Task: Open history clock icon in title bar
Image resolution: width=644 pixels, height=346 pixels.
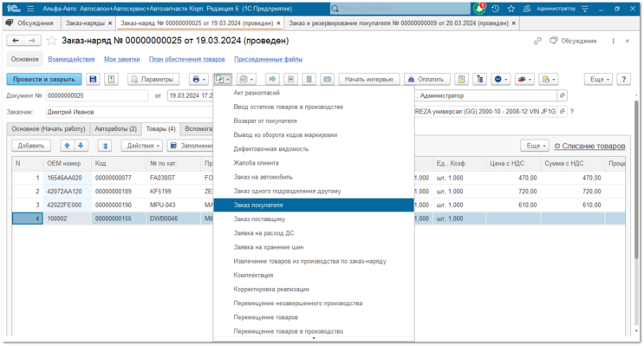Action: click(495, 8)
